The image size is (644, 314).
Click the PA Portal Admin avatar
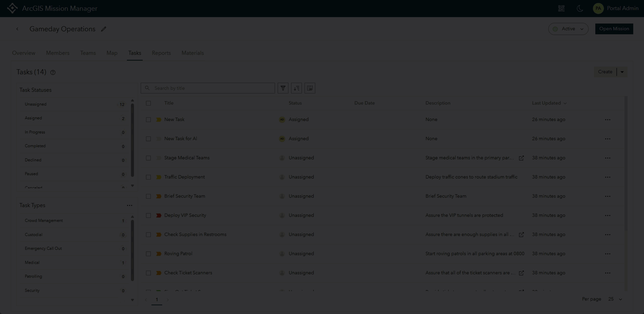(598, 8)
